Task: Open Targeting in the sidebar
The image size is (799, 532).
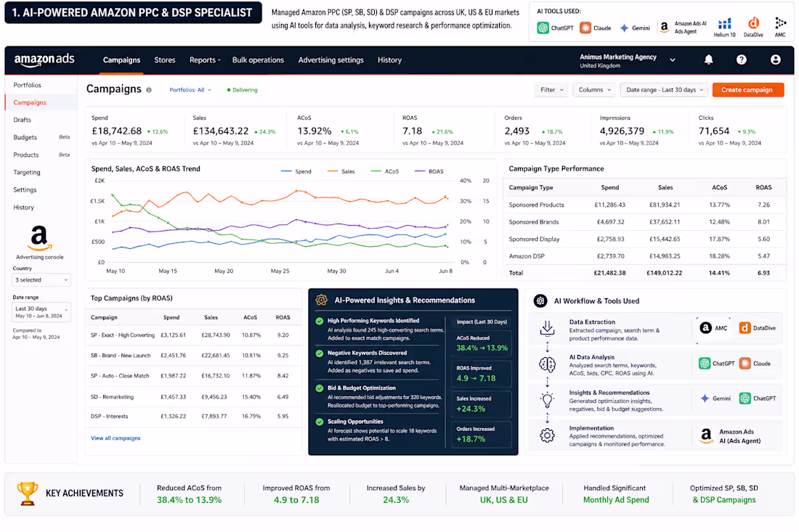Action: (26, 172)
